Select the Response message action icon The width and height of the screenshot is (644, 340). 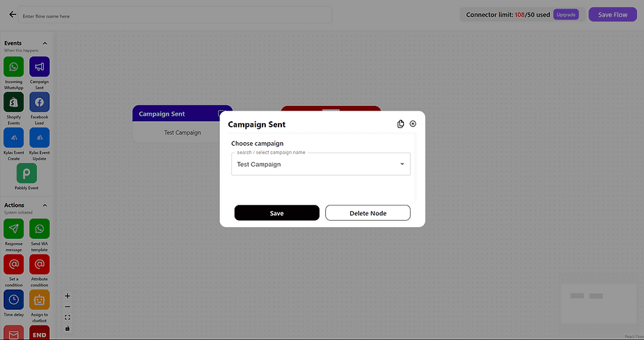tap(13, 229)
